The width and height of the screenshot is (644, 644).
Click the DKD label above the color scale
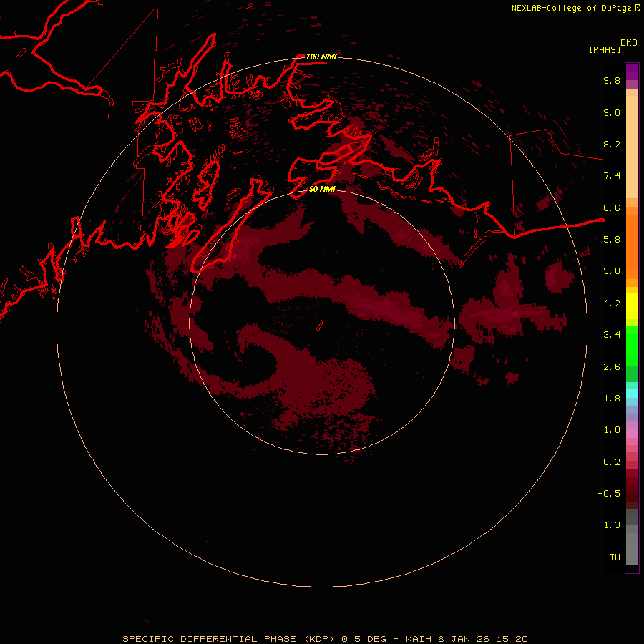[x=629, y=43]
